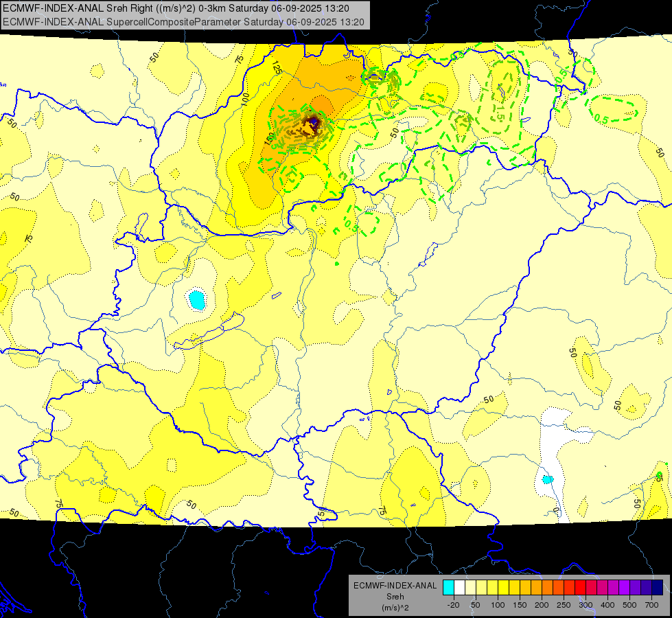
Task: Click the large cyan negative-SREH blob on the map
Action: pyautogui.click(x=197, y=300)
